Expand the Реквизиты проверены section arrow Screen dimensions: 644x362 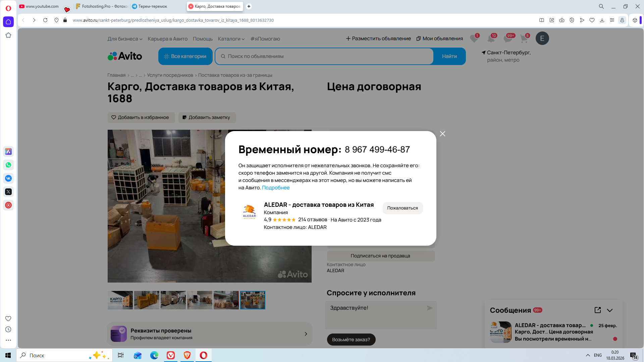tap(306, 334)
